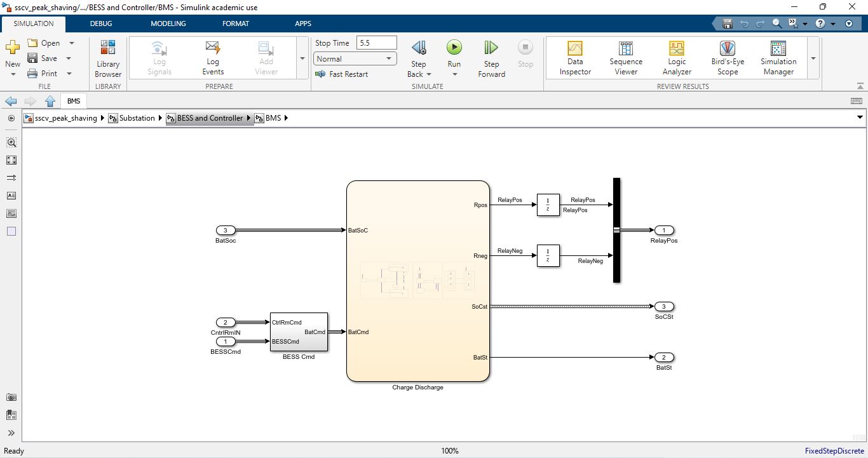This screenshot has height=458, width=868.
Task: Open the Logic Analyzer
Action: (676, 57)
